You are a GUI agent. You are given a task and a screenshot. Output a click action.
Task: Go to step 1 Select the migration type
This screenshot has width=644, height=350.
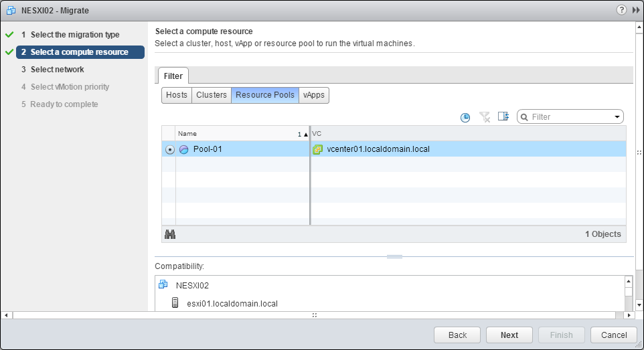coord(74,35)
